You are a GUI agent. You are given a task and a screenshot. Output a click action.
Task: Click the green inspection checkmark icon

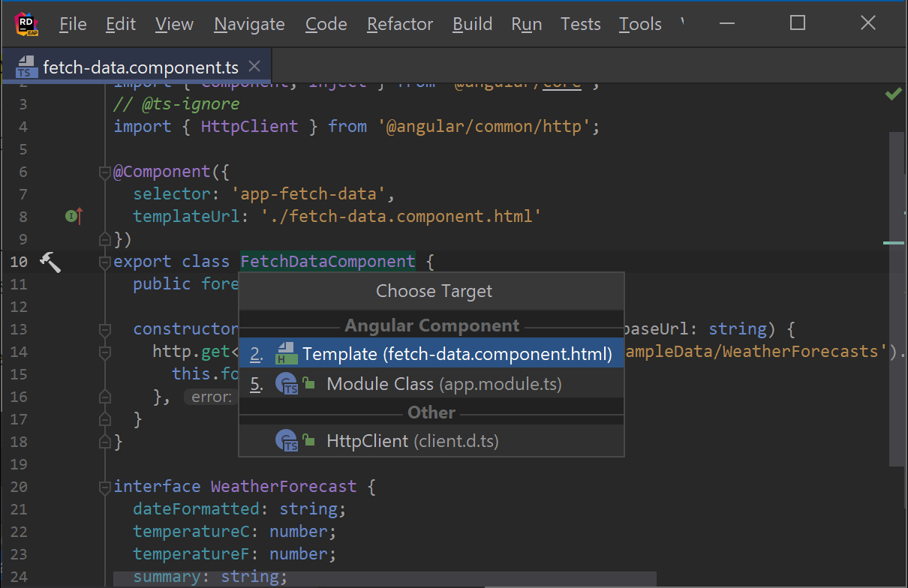pos(893,94)
